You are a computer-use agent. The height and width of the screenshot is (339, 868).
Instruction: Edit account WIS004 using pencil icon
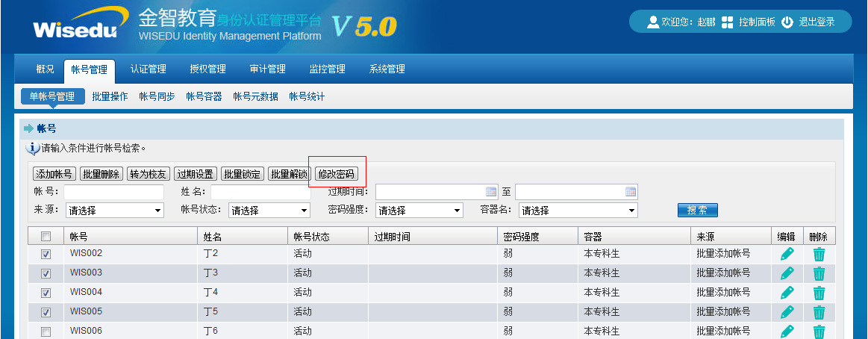pos(787,293)
